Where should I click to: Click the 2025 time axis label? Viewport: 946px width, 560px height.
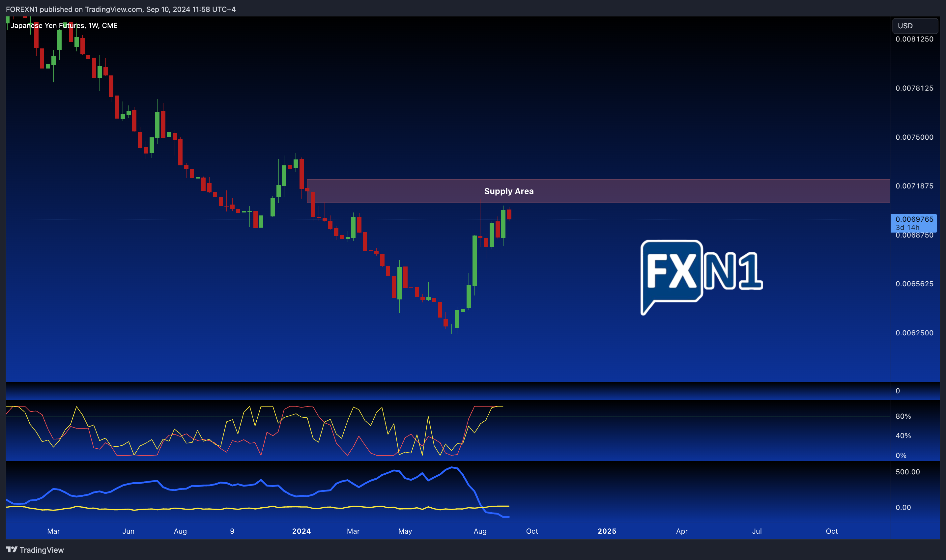(x=607, y=531)
